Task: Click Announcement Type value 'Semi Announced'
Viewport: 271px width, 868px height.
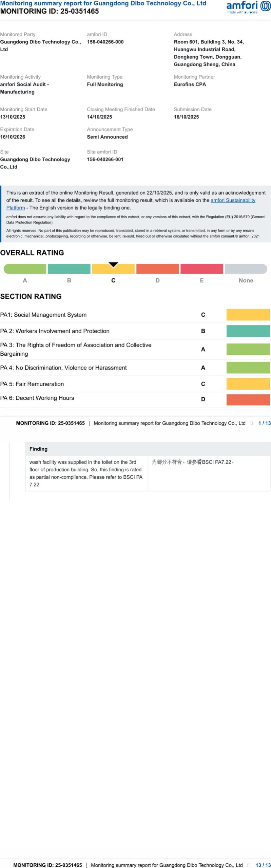Action: pos(107,137)
